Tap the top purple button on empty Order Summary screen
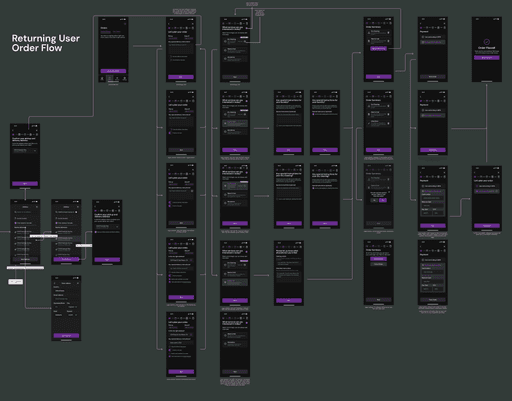 (378, 259)
